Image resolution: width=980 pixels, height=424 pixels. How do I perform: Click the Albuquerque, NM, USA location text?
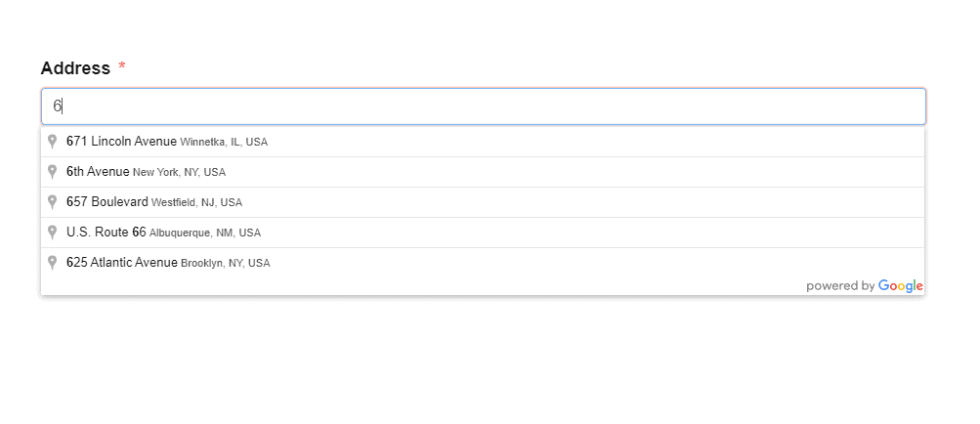coord(205,233)
